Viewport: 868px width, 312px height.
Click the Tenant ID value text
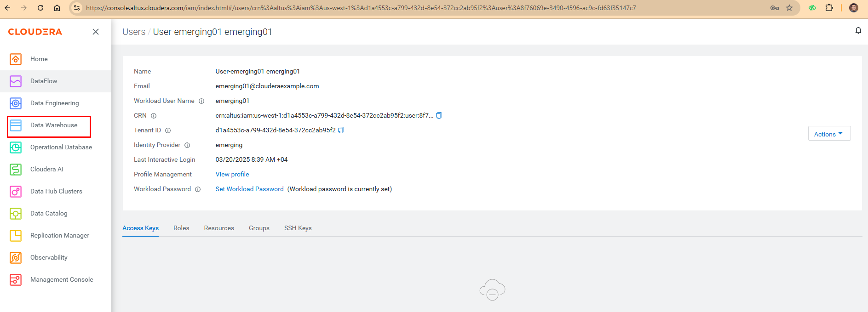coord(276,130)
